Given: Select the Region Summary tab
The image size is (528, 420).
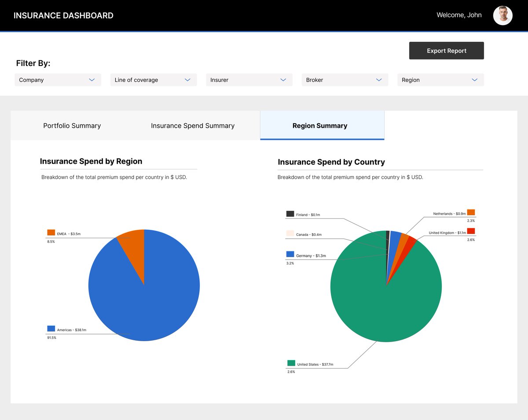Looking at the screenshot, I should 322,125.
